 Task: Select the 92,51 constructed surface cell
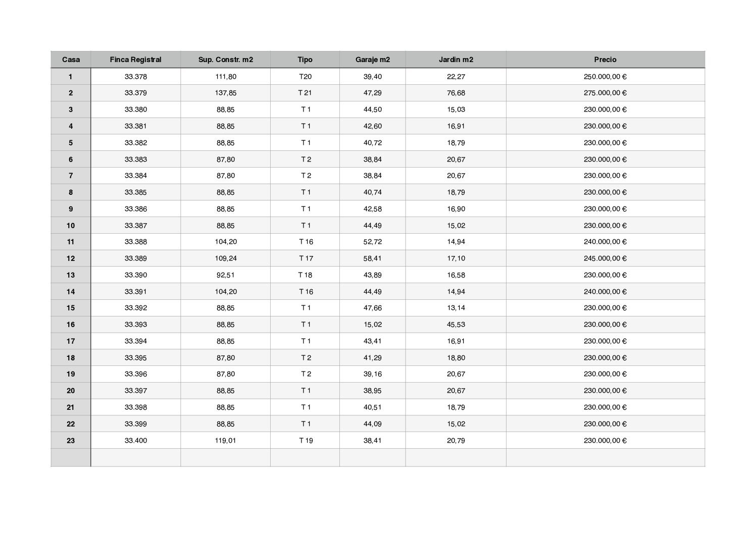pyautogui.click(x=225, y=275)
